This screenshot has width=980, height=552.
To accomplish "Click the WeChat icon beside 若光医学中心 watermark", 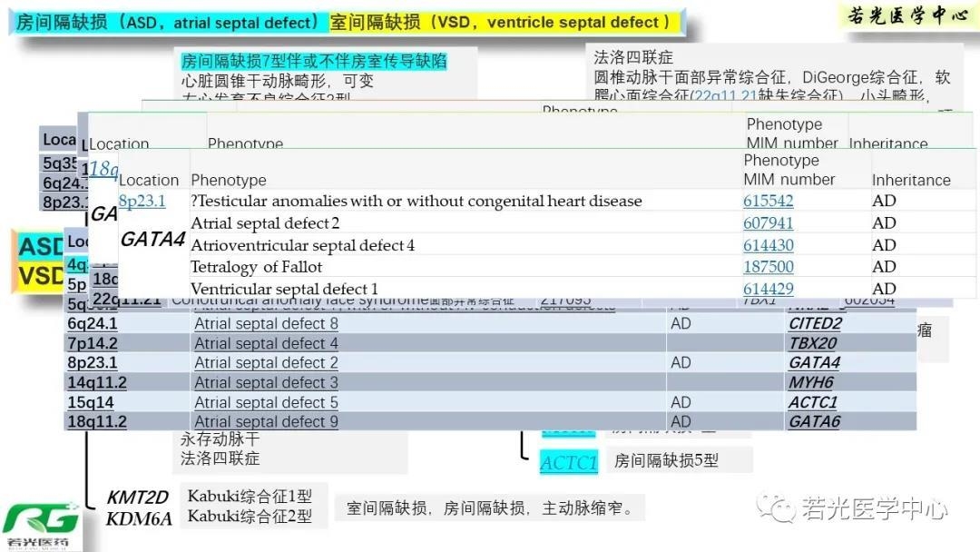I will (x=777, y=508).
